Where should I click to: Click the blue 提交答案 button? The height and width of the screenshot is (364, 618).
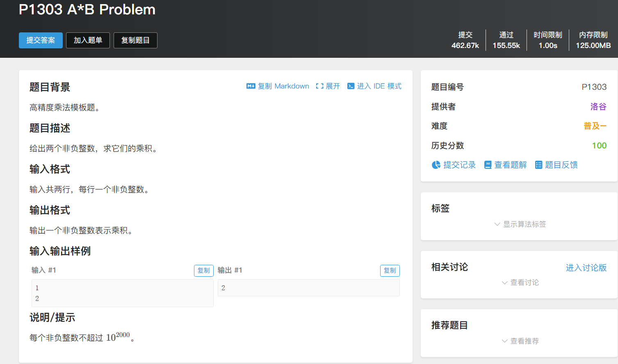41,40
